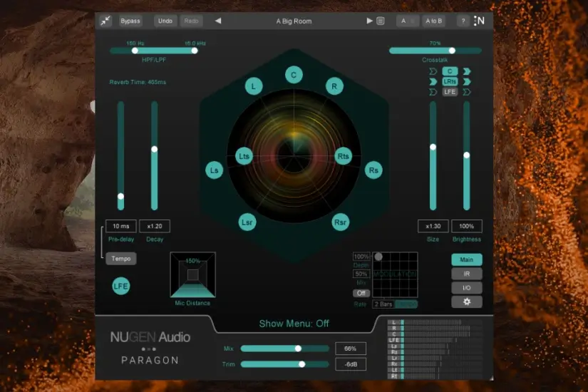
Task: Toggle the Tempo sync button
Action: click(x=121, y=259)
